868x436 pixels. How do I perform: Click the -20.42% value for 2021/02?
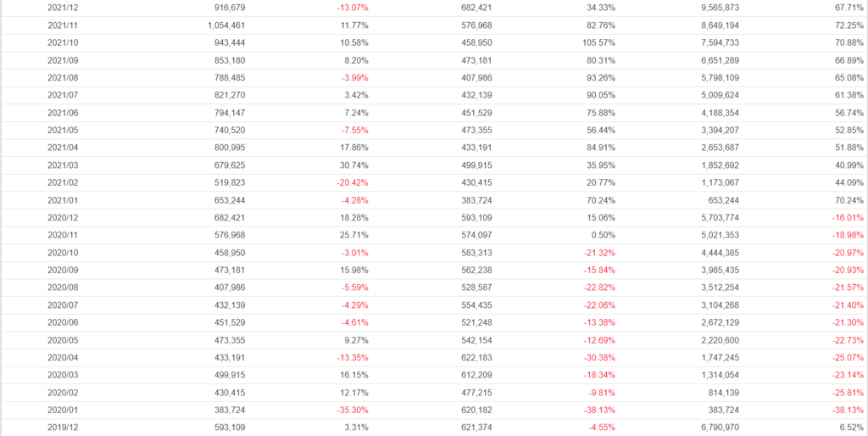coord(352,182)
